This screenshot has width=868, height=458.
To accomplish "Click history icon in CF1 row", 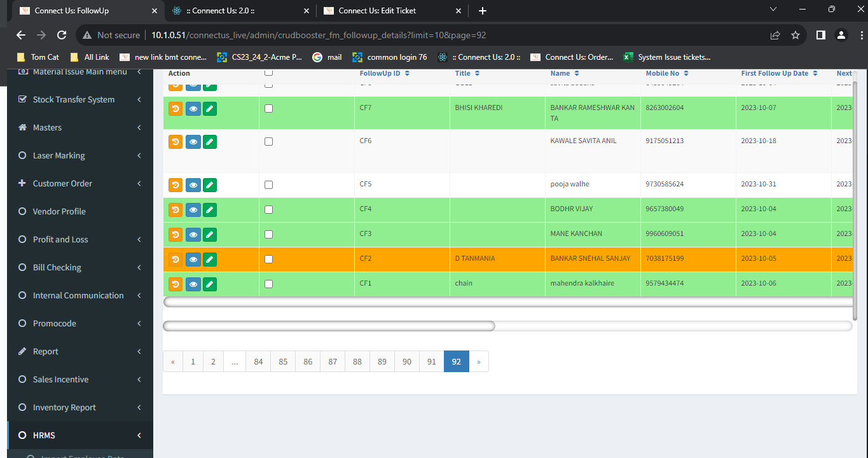I will tap(176, 284).
